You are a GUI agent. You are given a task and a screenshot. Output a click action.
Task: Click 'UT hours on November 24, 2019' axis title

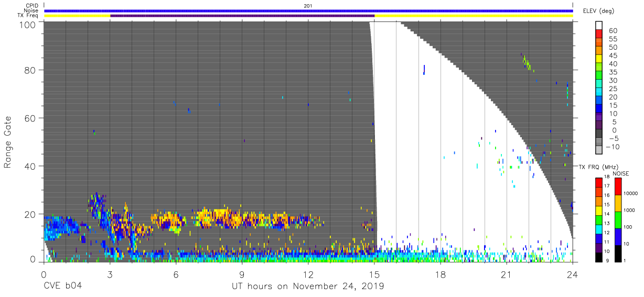(x=308, y=286)
